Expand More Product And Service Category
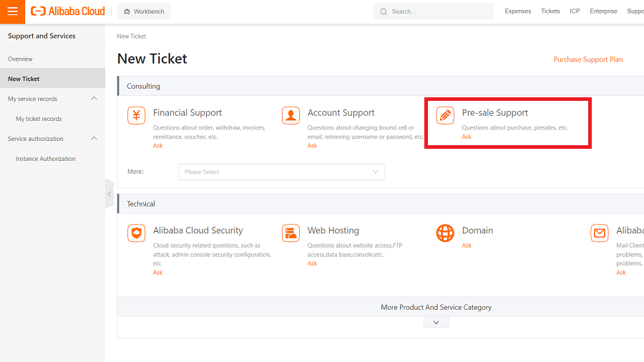 pyautogui.click(x=436, y=323)
